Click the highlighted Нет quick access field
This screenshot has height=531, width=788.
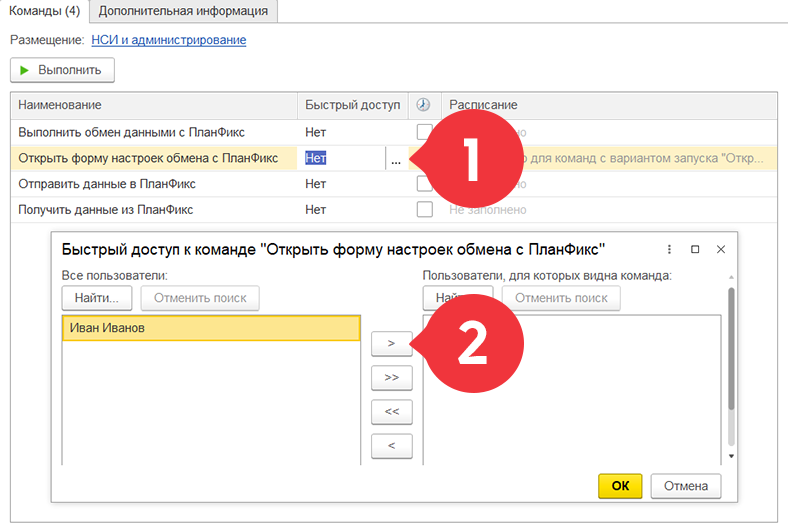pos(341,158)
